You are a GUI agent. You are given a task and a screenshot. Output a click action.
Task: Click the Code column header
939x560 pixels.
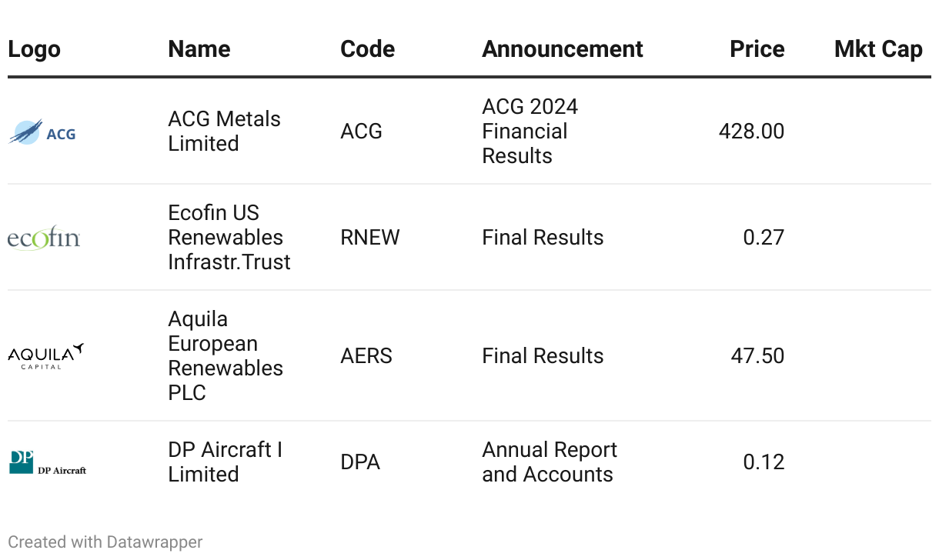pyautogui.click(x=367, y=49)
